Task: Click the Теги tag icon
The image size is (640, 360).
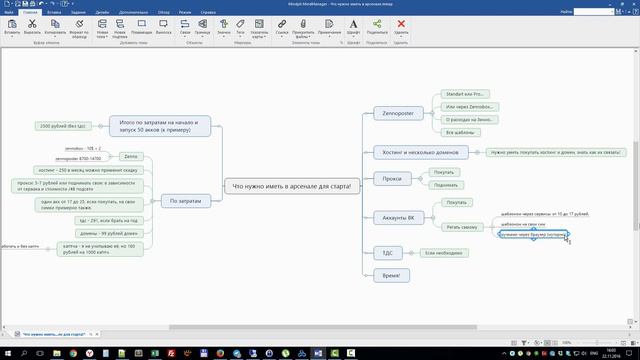Action: pyautogui.click(x=240, y=24)
